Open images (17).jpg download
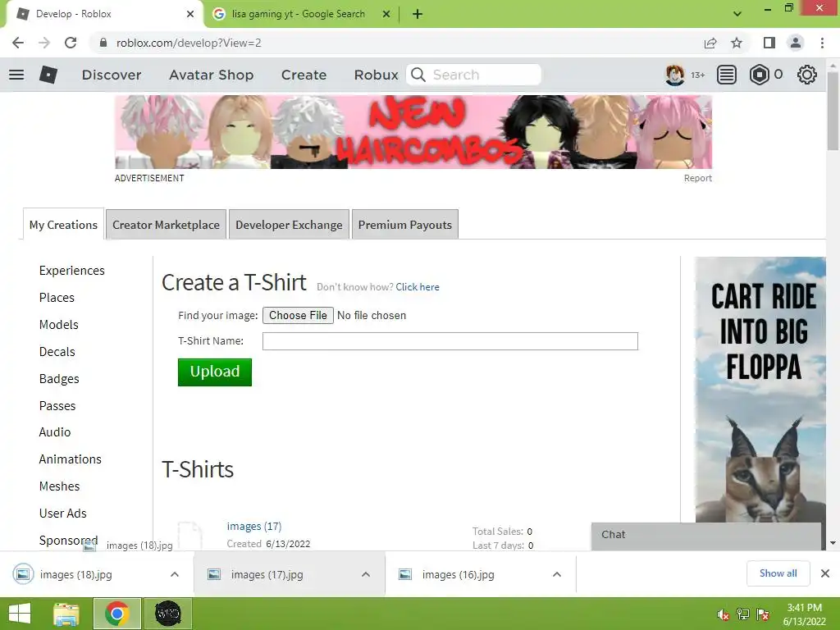The width and height of the screenshot is (840, 630). tap(267, 575)
